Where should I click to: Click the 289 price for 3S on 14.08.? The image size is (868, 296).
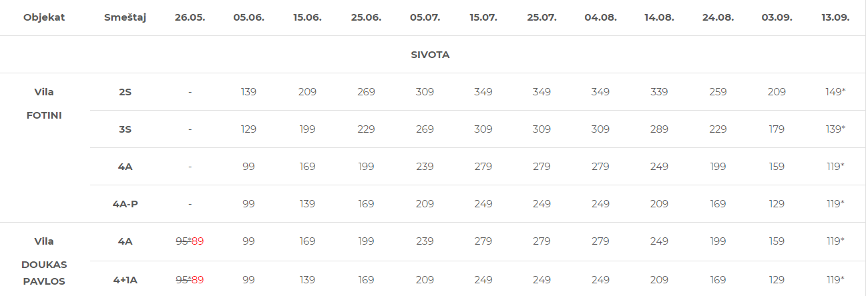click(659, 129)
